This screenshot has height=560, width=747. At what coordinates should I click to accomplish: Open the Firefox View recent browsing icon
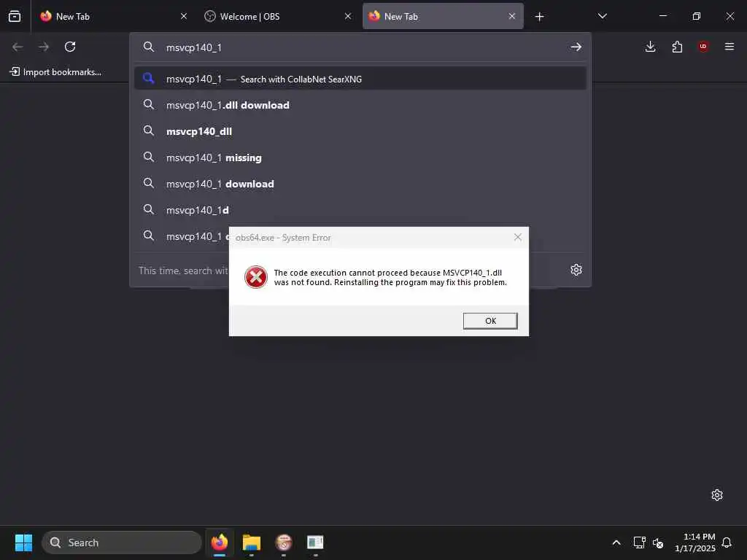tap(15, 16)
